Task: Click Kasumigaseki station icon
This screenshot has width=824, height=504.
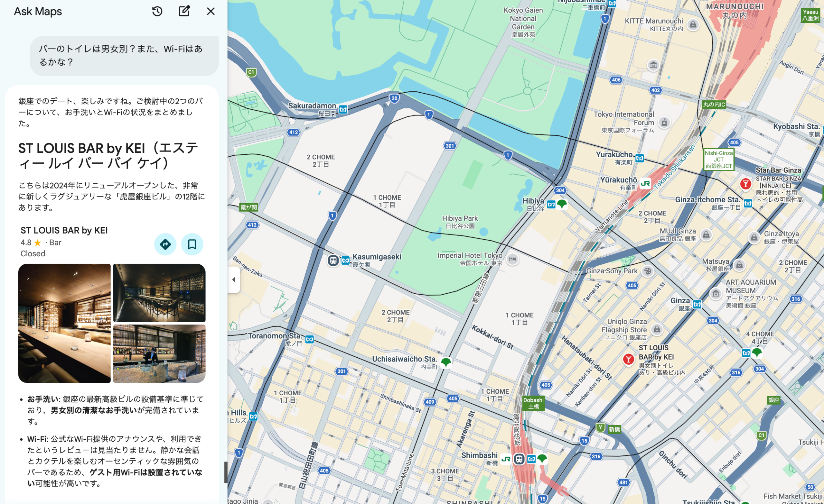Action: [333, 260]
